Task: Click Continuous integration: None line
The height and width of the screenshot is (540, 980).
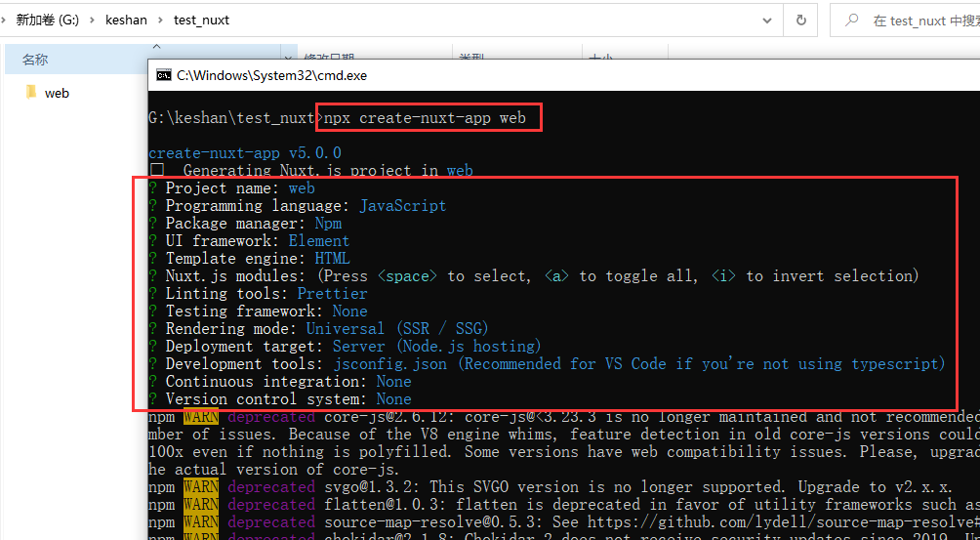Action: (x=280, y=381)
